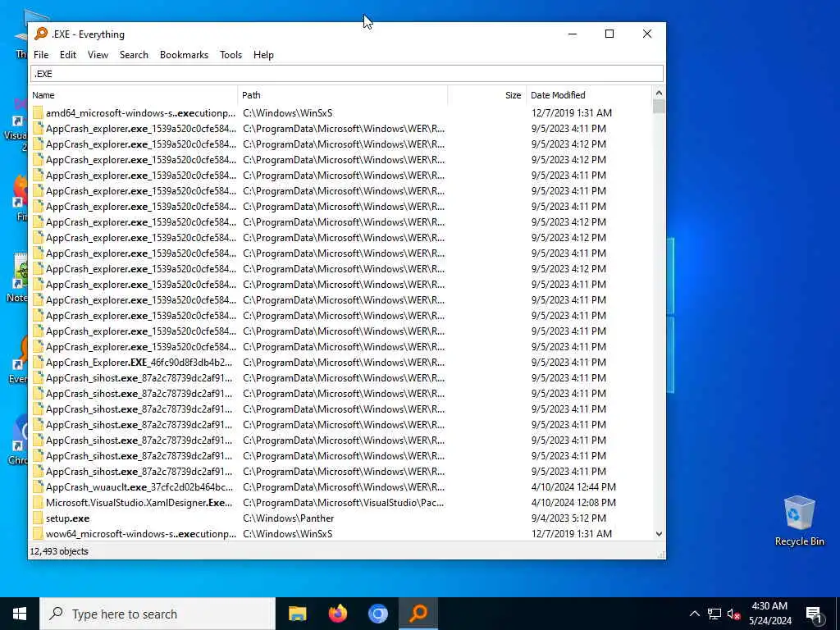Click the scrollbar down arrow in results

click(659, 534)
